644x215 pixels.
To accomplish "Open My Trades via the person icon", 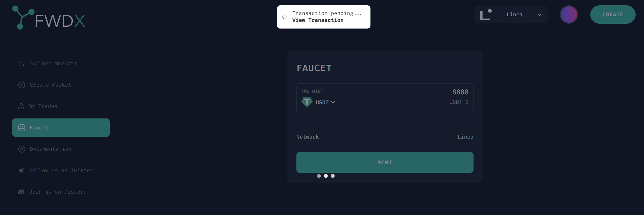I will click(x=21, y=106).
